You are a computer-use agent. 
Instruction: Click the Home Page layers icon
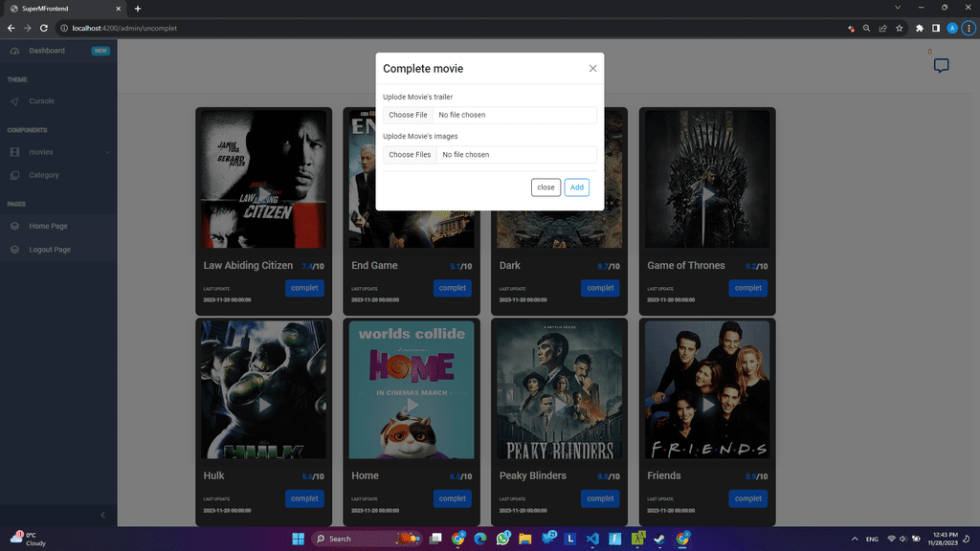click(14, 226)
